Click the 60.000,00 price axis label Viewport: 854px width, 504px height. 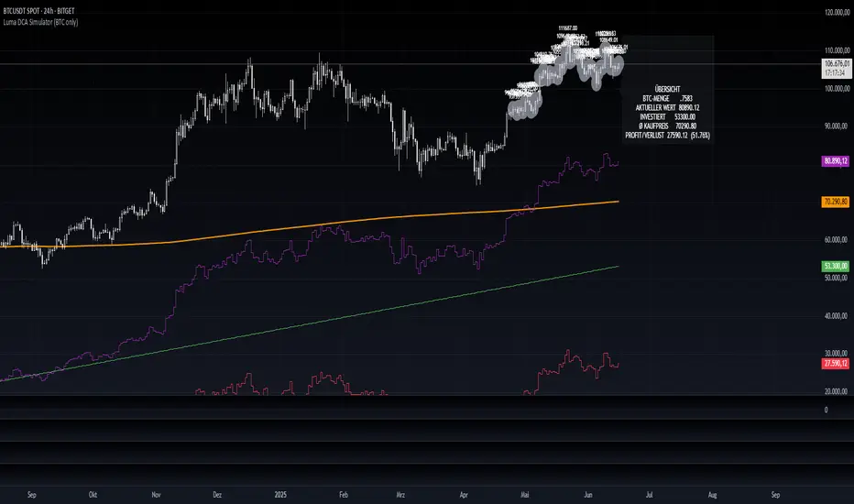[x=837, y=240]
